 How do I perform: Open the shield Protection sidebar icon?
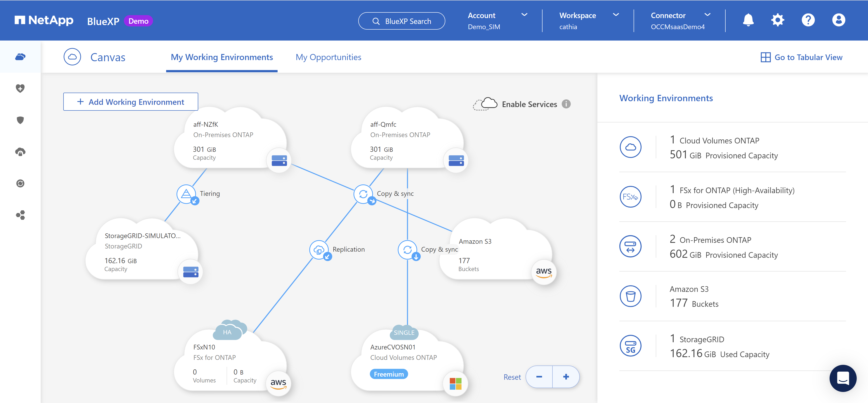point(20,120)
